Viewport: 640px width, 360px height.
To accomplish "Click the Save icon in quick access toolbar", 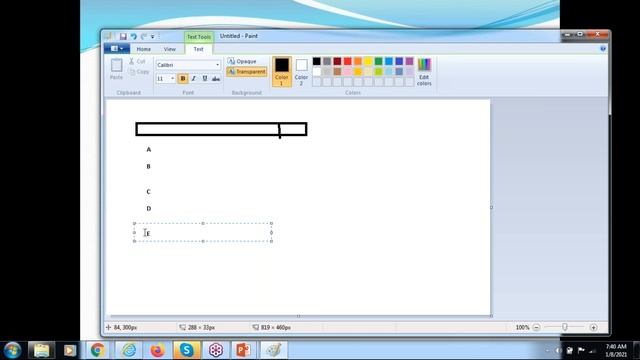I will tap(123, 36).
